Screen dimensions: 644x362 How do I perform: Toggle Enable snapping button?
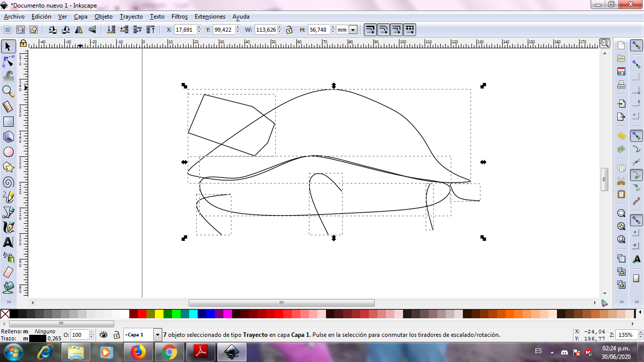636,46
